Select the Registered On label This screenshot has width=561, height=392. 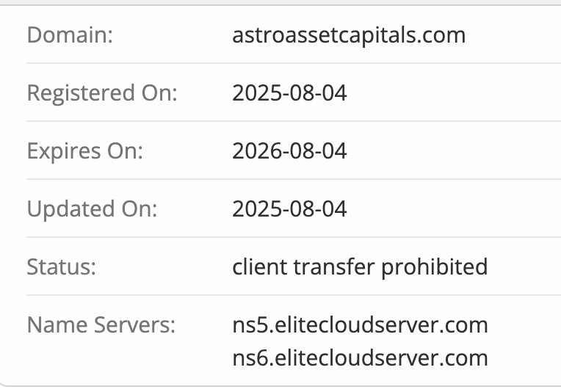tap(102, 93)
